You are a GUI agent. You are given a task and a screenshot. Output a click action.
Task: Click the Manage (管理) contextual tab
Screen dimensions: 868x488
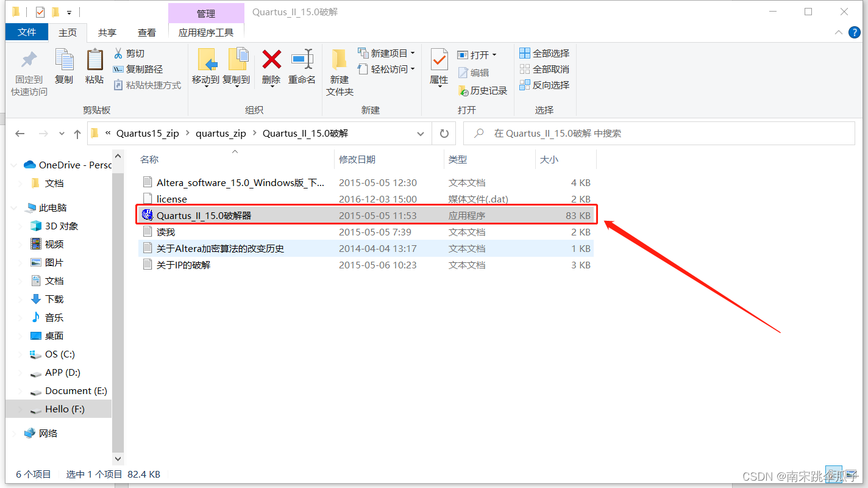click(x=206, y=13)
